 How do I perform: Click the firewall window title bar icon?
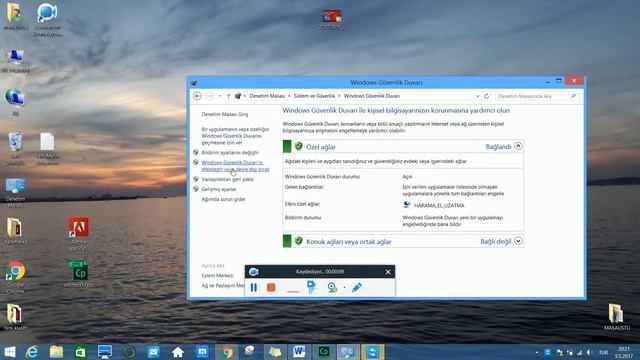[193, 82]
